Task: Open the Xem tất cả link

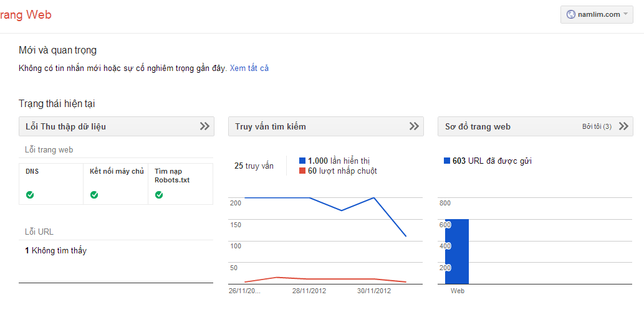Action: click(x=249, y=68)
